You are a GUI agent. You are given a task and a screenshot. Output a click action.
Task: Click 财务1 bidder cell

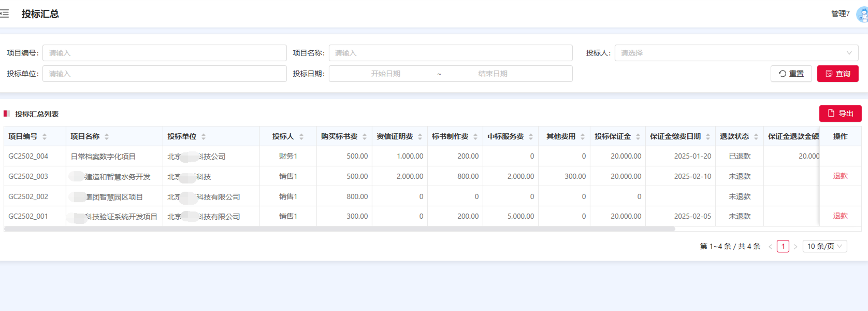point(288,156)
